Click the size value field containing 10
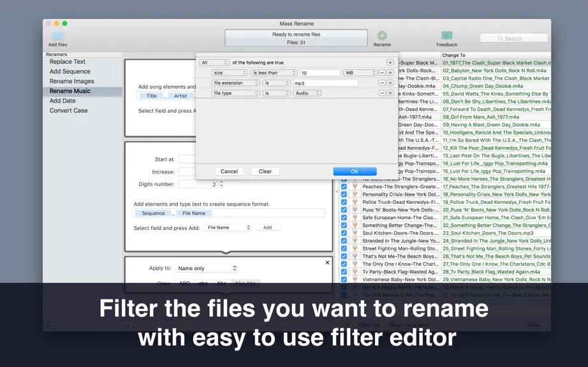588x367 pixels. pos(320,73)
